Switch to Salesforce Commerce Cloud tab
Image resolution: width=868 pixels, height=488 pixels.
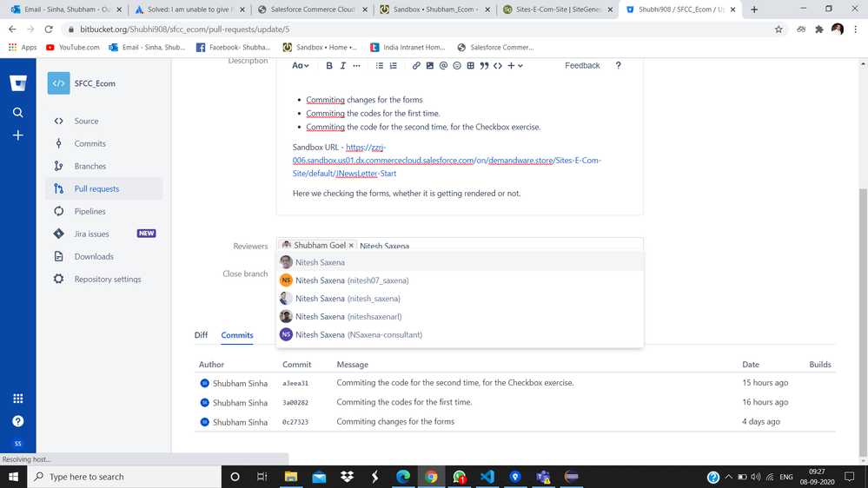click(x=313, y=10)
